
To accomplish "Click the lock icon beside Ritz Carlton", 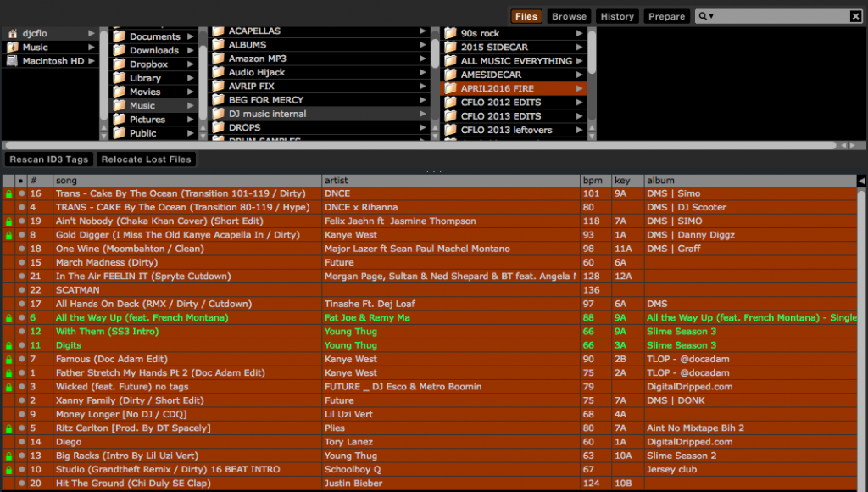I will [x=8, y=428].
